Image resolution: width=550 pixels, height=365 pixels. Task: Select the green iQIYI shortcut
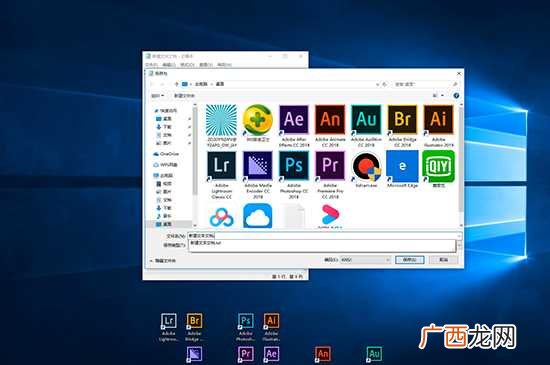point(438,170)
